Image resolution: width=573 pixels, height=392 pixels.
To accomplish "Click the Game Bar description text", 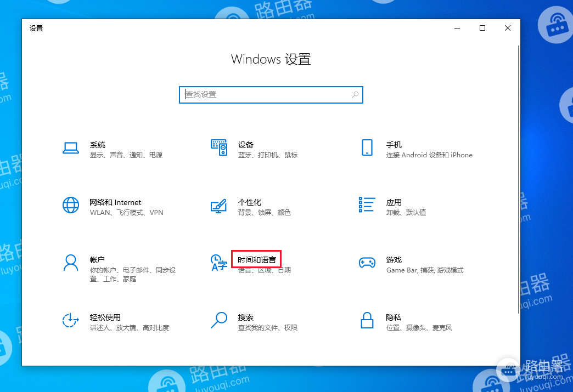I will (425, 270).
